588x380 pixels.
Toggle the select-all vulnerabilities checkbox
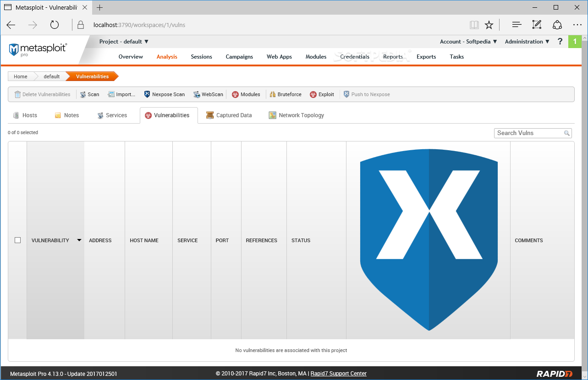17,240
